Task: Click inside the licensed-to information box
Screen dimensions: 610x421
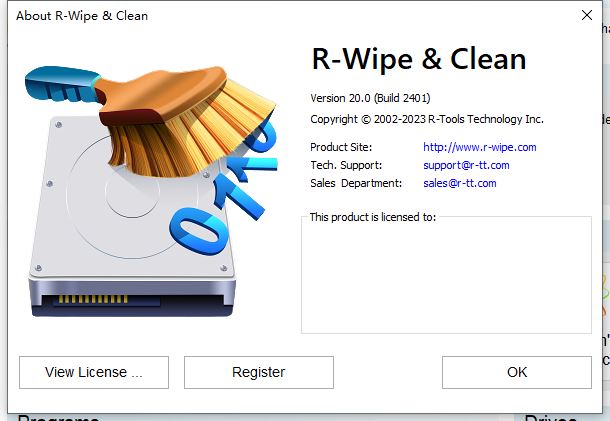Action: point(446,277)
